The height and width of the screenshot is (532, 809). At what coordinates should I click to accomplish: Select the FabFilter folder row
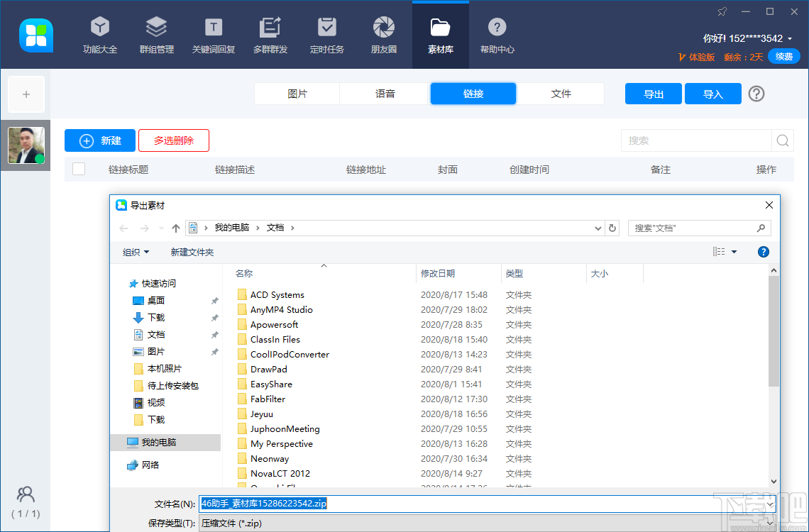[x=268, y=399]
